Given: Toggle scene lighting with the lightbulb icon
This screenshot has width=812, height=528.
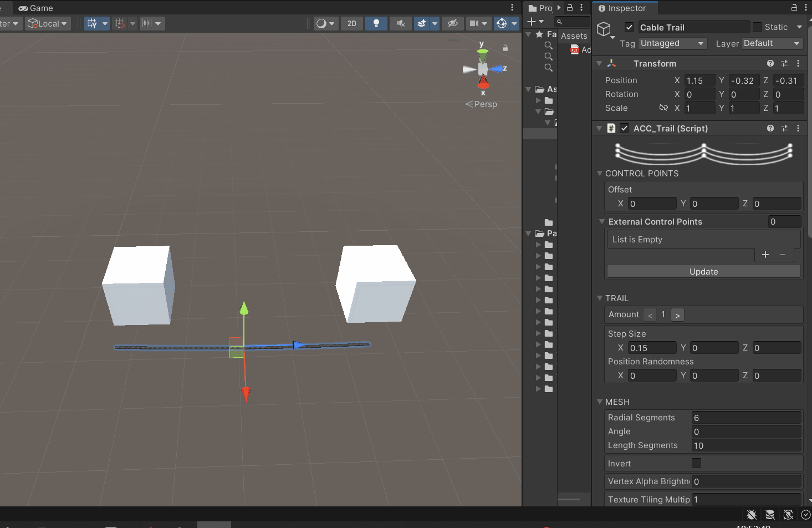Looking at the screenshot, I should pyautogui.click(x=376, y=23).
